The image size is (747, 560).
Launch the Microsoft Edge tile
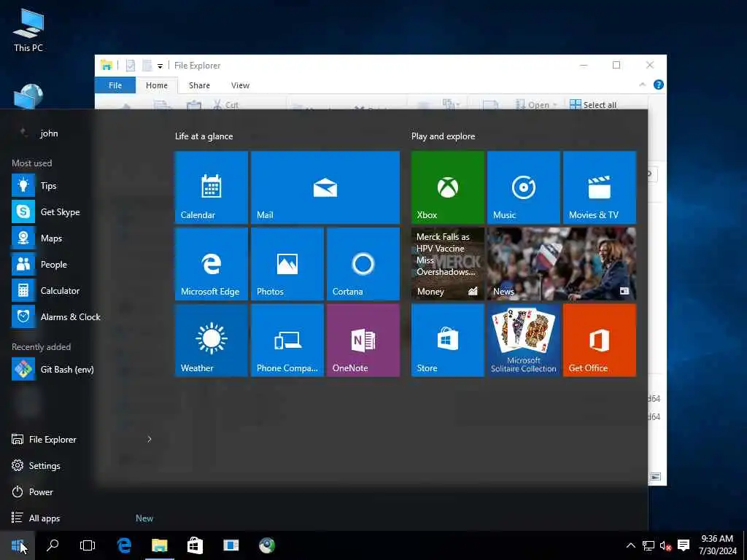pyautogui.click(x=211, y=264)
